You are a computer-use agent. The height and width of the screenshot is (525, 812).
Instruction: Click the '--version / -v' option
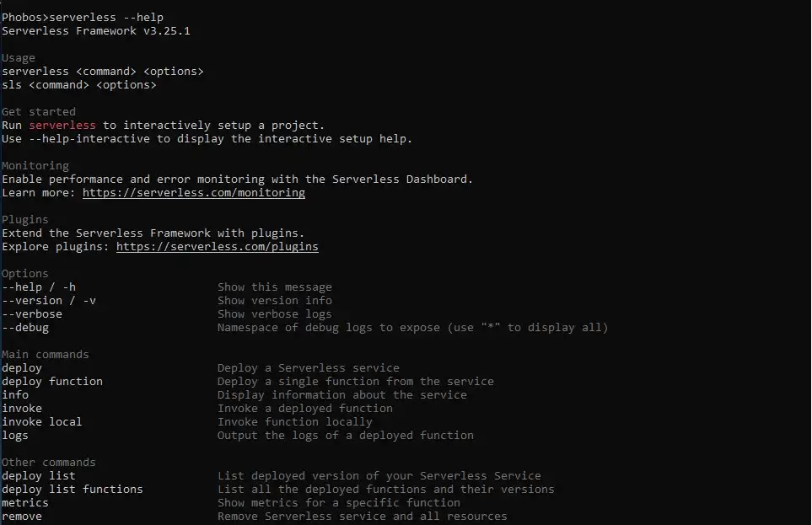(49, 301)
